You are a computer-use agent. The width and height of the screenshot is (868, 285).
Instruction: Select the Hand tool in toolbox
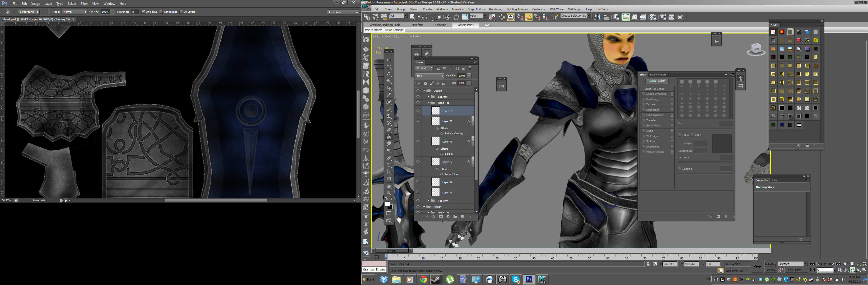pos(389,186)
